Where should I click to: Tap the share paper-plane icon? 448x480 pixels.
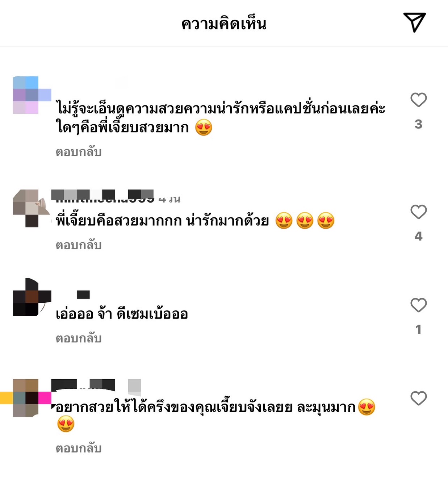pyautogui.click(x=414, y=22)
